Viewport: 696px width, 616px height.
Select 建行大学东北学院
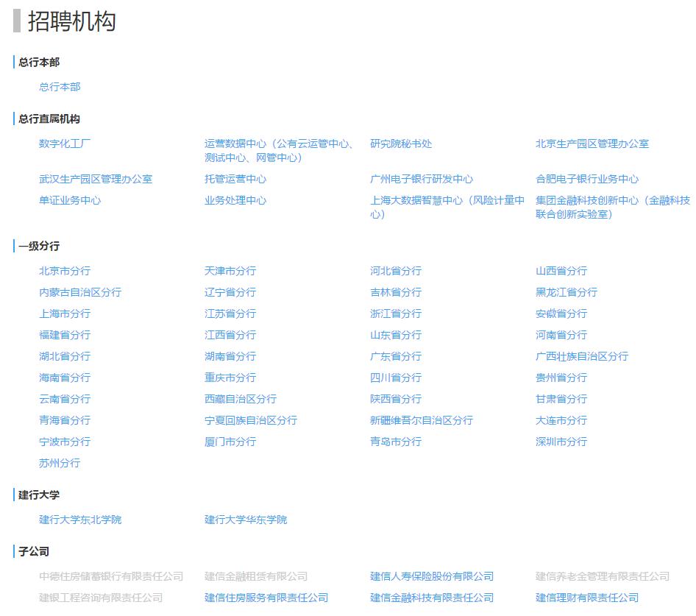[x=79, y=520]
